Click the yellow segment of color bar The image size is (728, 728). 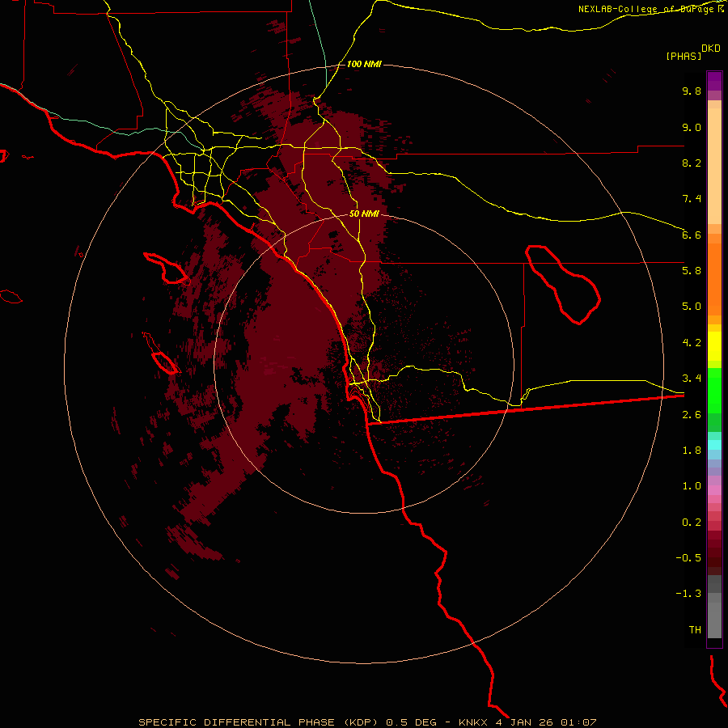click(x=714, y=346)
